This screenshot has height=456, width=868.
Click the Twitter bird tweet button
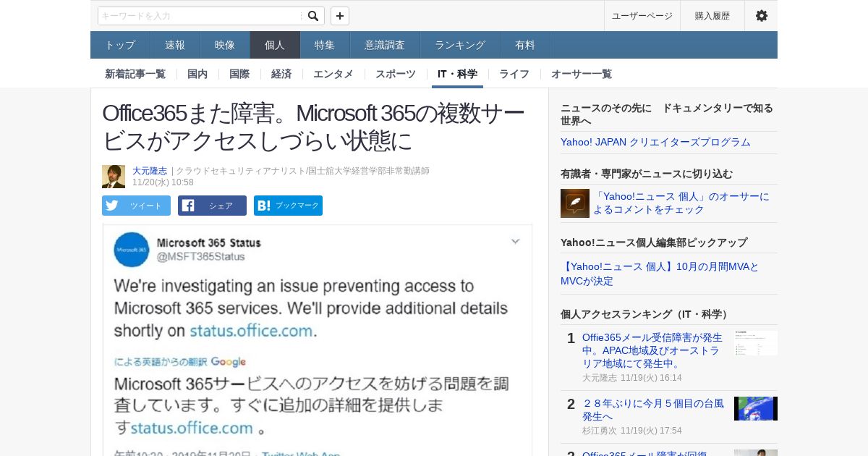coord(136,206)
